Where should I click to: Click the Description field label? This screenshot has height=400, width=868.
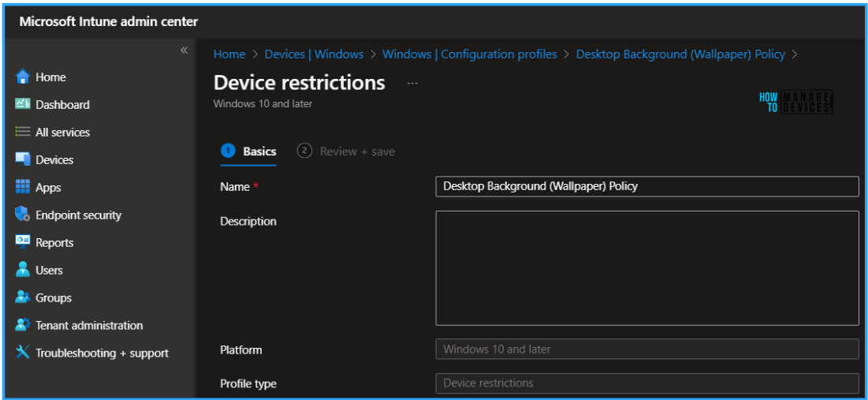click(248, 222)
